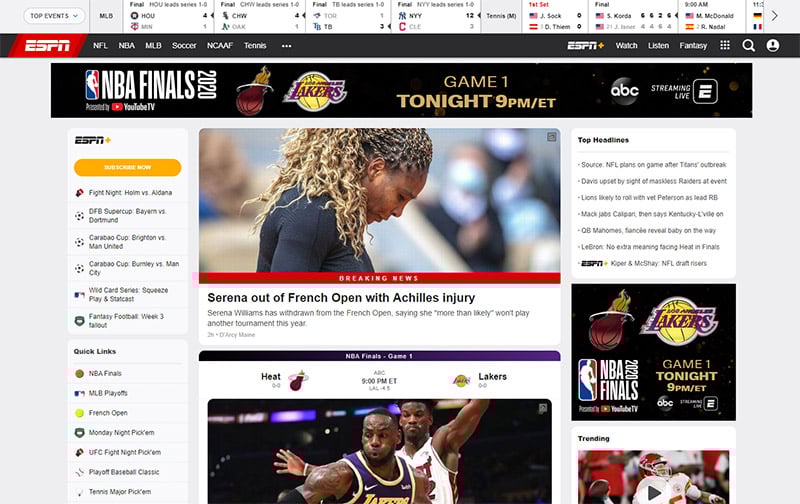Screen dimensions: 800x504
Task: Click the Lakers team logo in matchup
Action: 461,381
